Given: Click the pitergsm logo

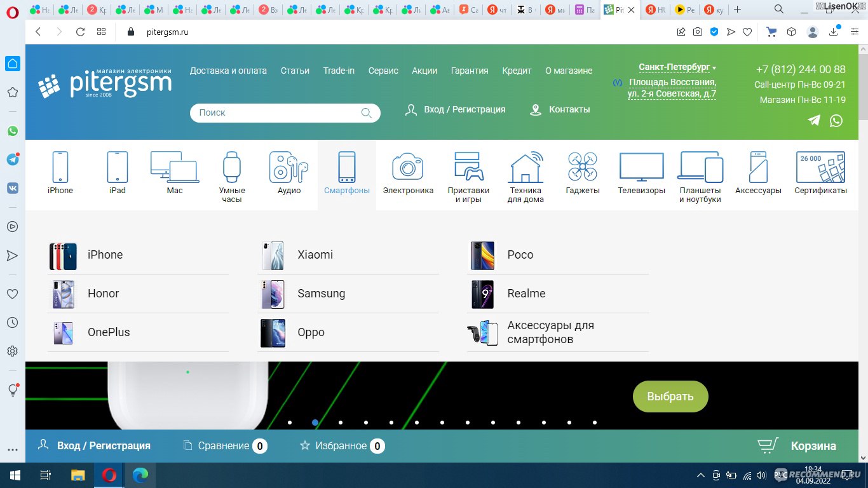Looking at the screenshot, I should coord(105,83).
